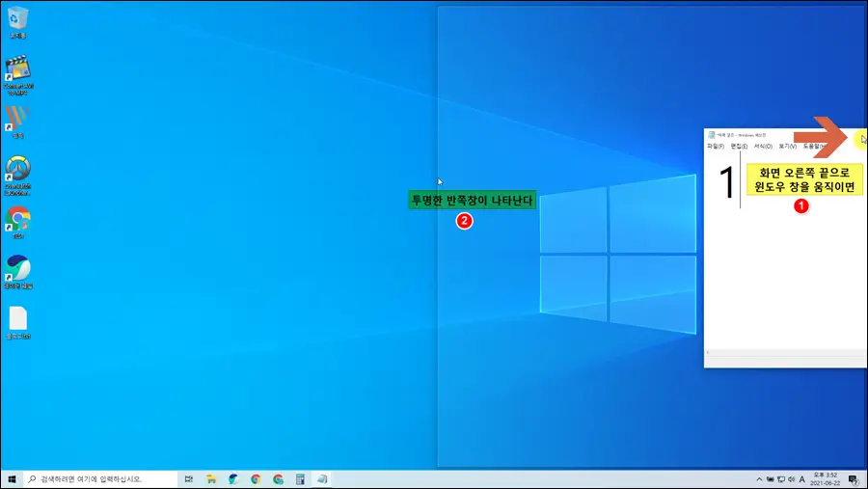Viewport: 868px width, 489px height.
Task: Open network status in system tray
Action: click(781, 479)
